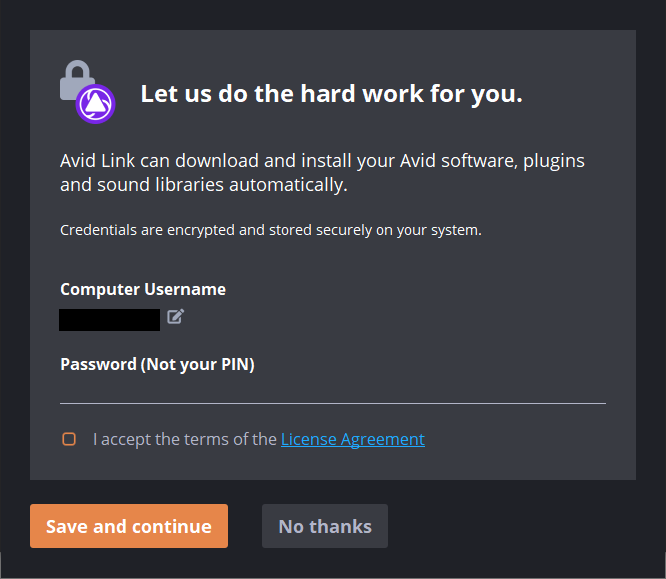666x579 pixels.
Task: Select the blacked-out computer username value
Action: [110, 320]
